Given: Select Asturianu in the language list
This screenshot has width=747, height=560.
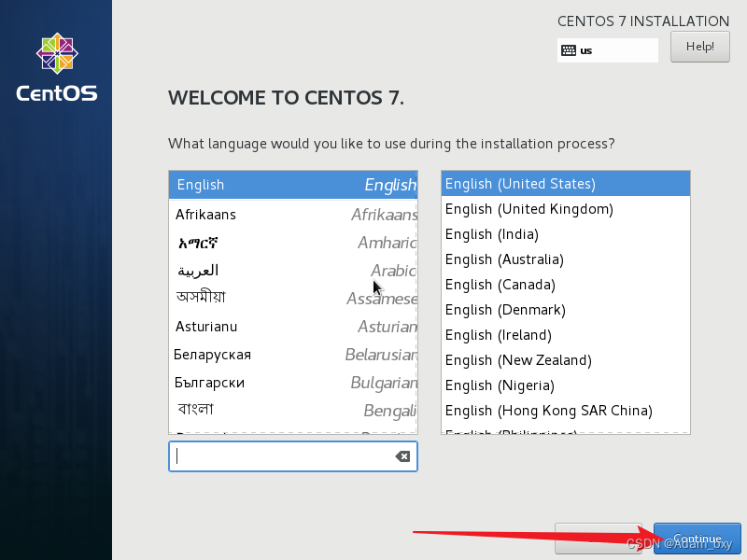Looking at the screenshot, I should [293, 327].
